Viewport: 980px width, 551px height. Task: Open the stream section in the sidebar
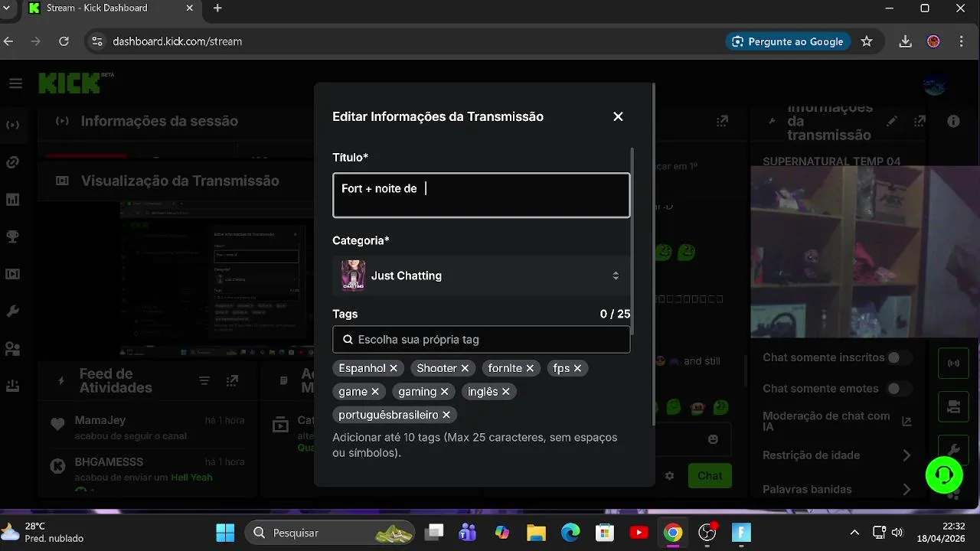coord(12,124)
